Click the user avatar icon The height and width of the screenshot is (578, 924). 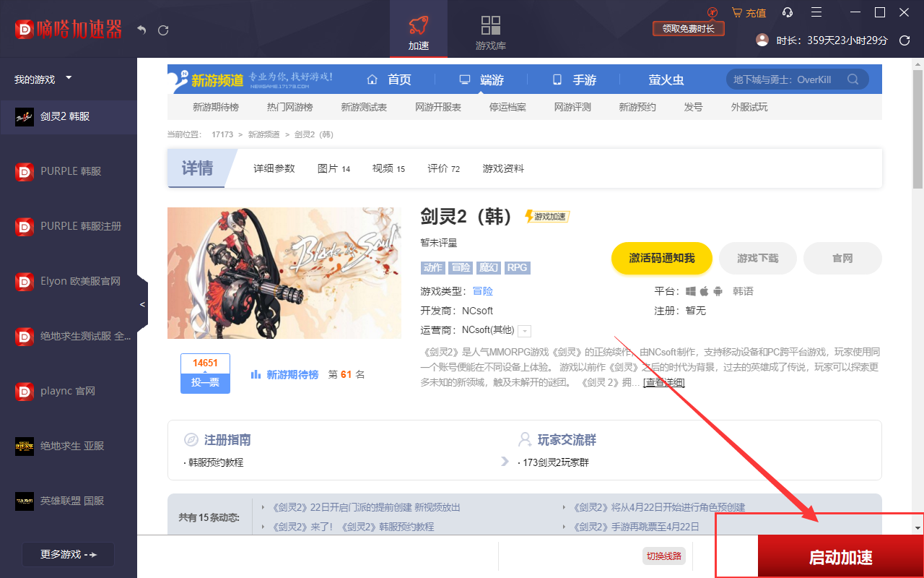[x=762, y=40]
